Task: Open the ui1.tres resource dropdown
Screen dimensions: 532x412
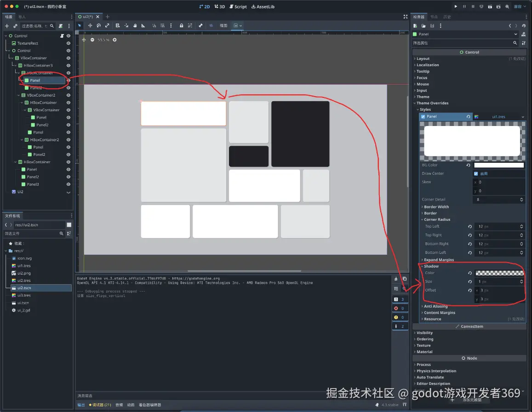Action: (x=523, y=117)
